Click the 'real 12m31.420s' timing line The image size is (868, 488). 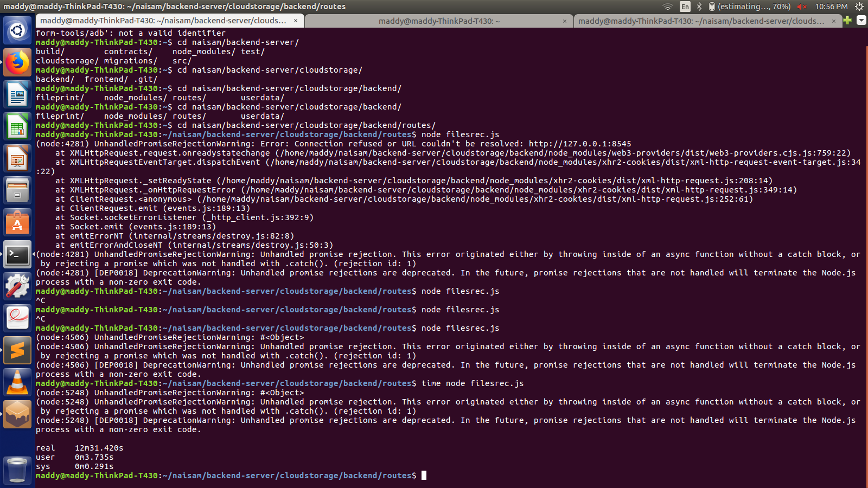click(79, 448)
